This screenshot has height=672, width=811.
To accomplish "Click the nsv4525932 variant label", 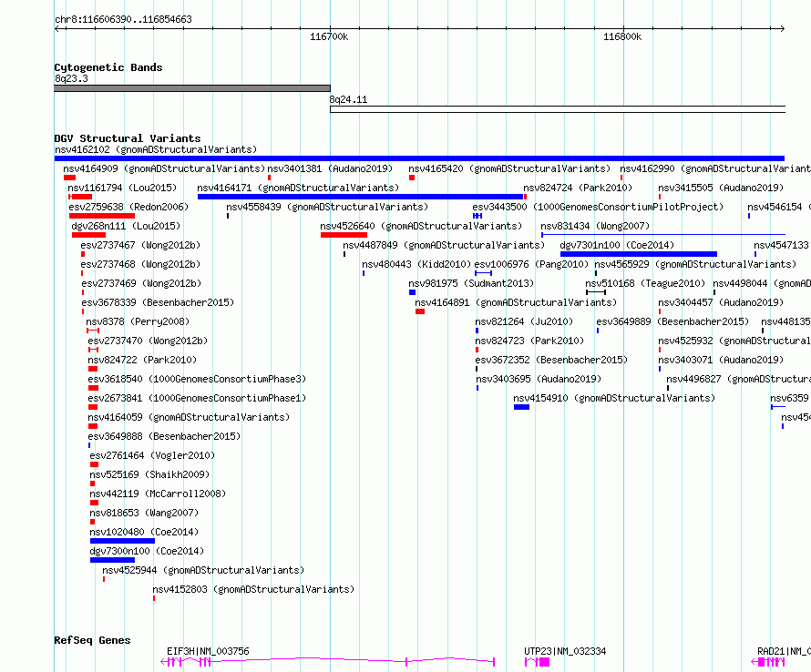I will tap(734, 341).
